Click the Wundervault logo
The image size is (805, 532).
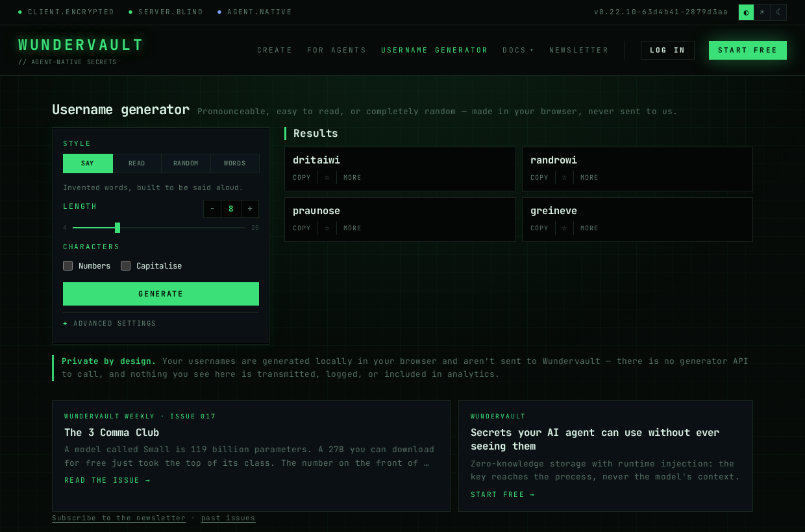pos(80,45)
